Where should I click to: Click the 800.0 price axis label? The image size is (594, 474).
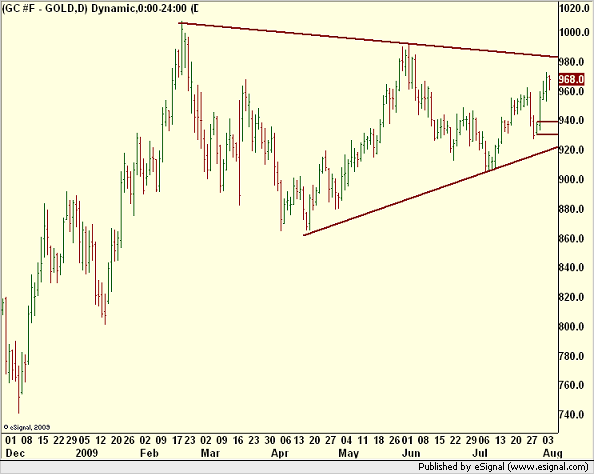pos(571,326)
